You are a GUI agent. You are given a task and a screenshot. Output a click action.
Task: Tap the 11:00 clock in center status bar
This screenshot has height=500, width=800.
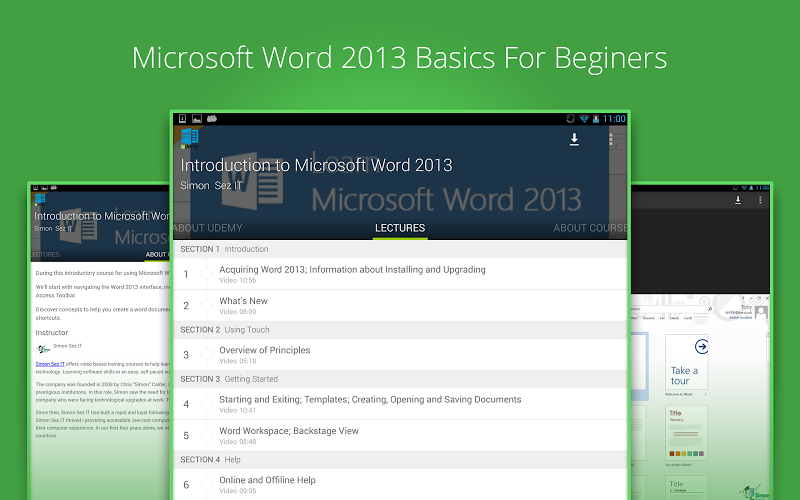click(x=613, y=119)
